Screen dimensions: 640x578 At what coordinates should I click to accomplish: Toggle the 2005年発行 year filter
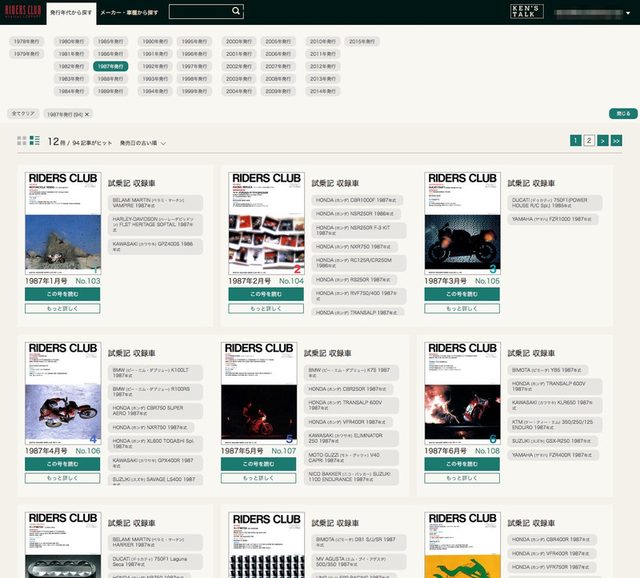click(278, 41)
